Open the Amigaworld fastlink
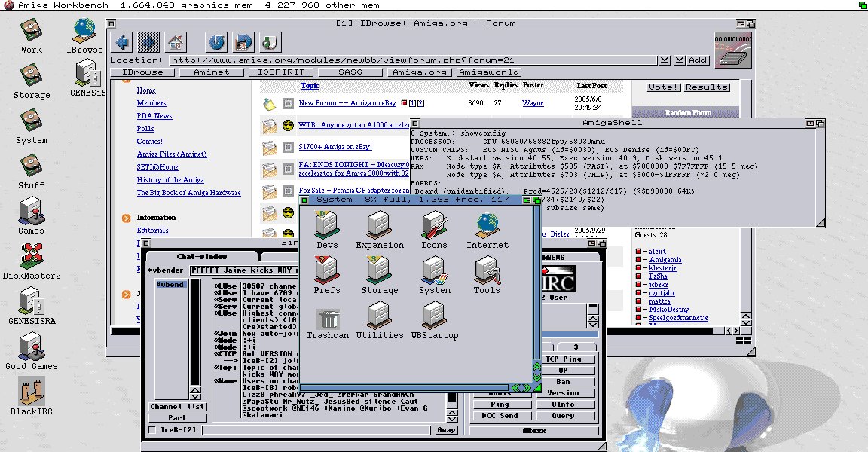Image resolution: width=868 pixels, height=452 pixels. point(489,72)
